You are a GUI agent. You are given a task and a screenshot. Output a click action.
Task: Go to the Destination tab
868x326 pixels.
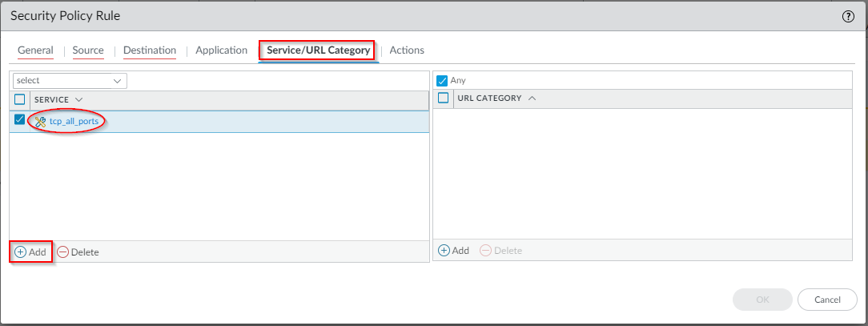point(150,50)
